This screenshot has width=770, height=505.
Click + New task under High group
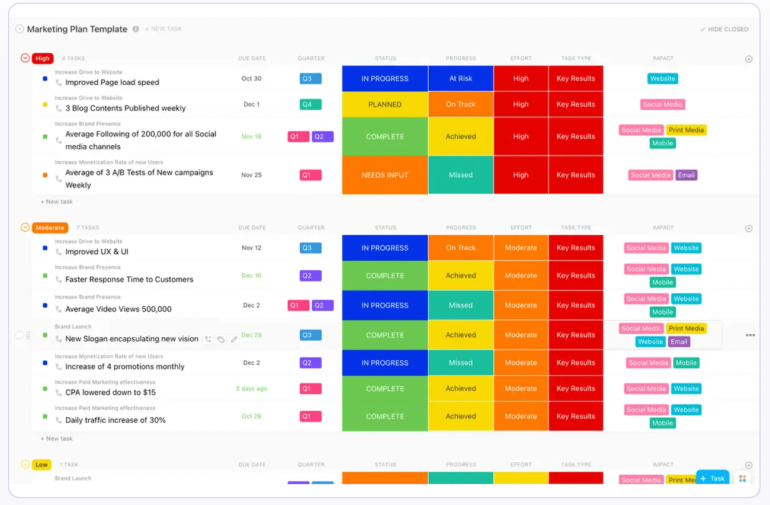(56, 202)
